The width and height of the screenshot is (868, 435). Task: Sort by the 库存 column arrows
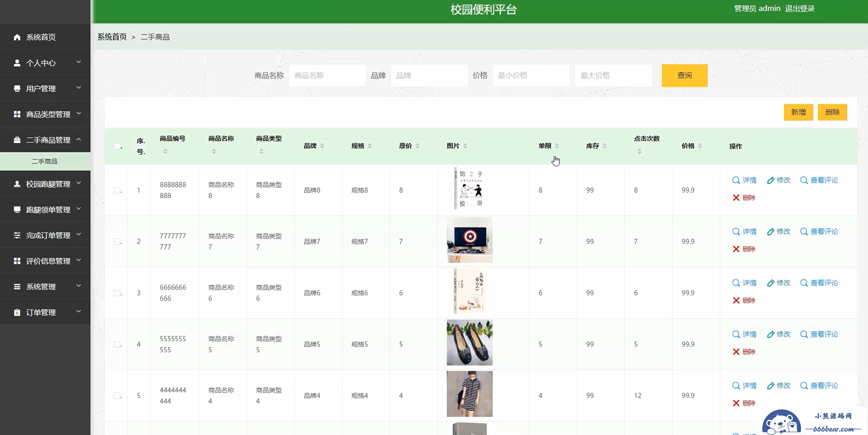pos(605,146)
